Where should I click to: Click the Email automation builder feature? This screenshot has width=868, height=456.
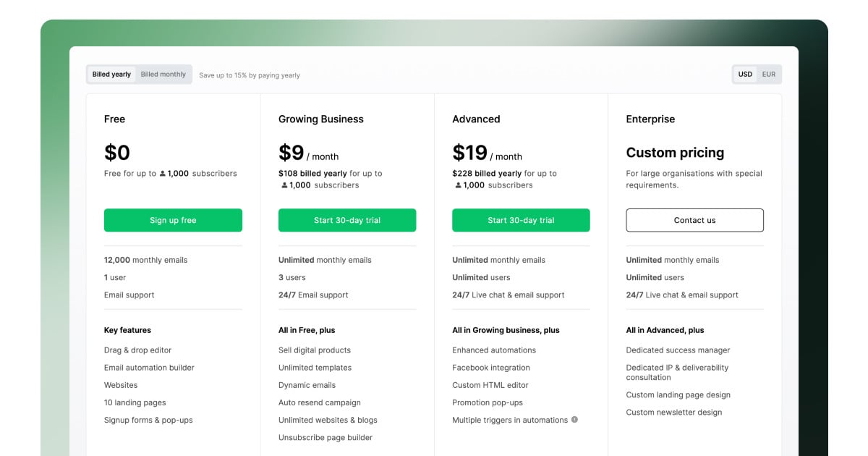point(149,368)
